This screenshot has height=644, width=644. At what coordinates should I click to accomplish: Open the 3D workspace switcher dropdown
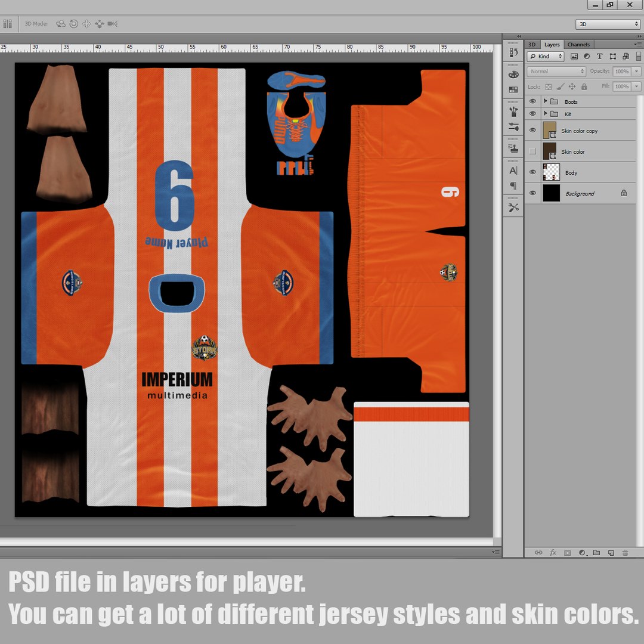[608, 24]
